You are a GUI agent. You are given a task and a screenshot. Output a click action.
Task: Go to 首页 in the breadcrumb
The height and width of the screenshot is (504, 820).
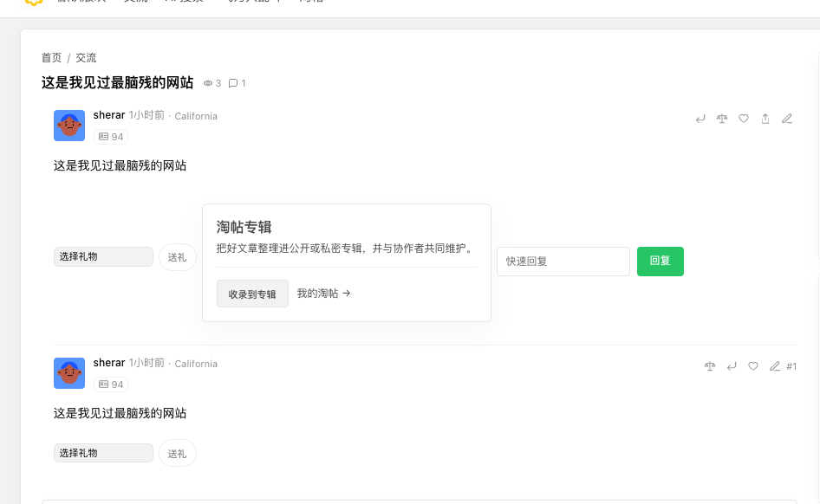click(x=52, y=58)
